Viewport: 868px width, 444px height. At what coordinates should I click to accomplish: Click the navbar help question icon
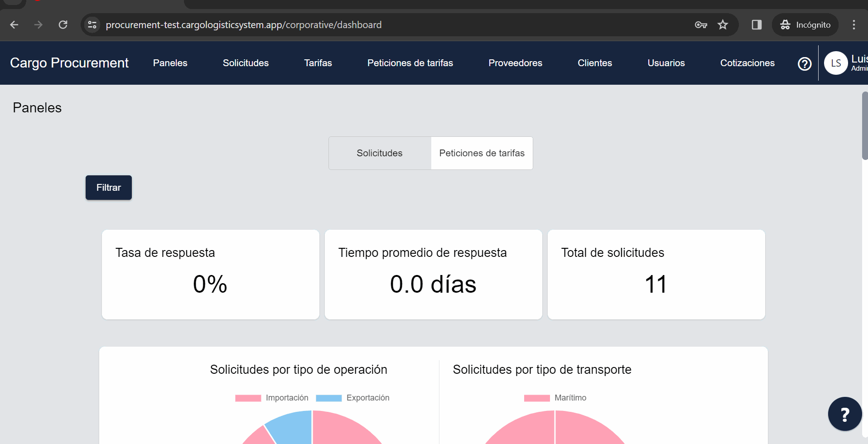pos(804,63)
